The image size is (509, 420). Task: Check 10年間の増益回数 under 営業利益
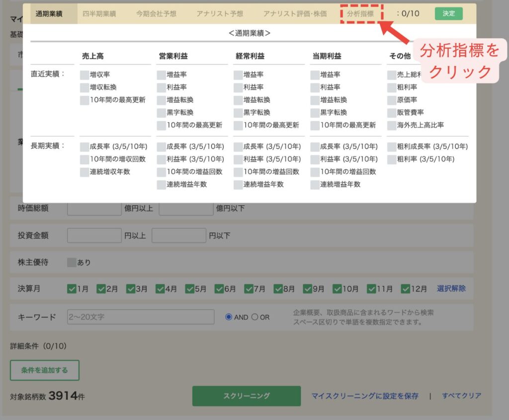162,172
